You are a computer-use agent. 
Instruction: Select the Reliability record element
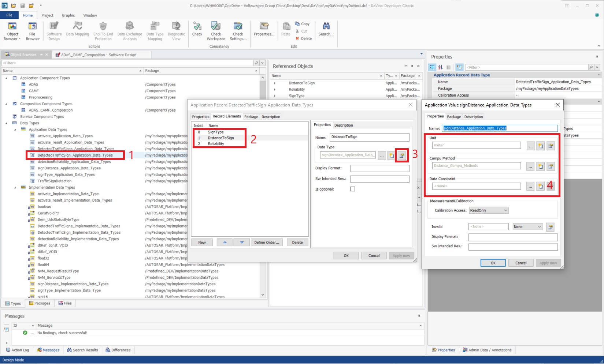pyautogui.click(x=216, y=144)
